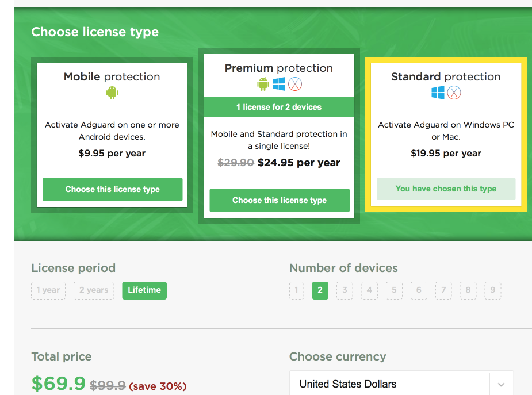532x395 pixels.
Task: Click the Windows icon under Premium protection
Action: (279, 84)
